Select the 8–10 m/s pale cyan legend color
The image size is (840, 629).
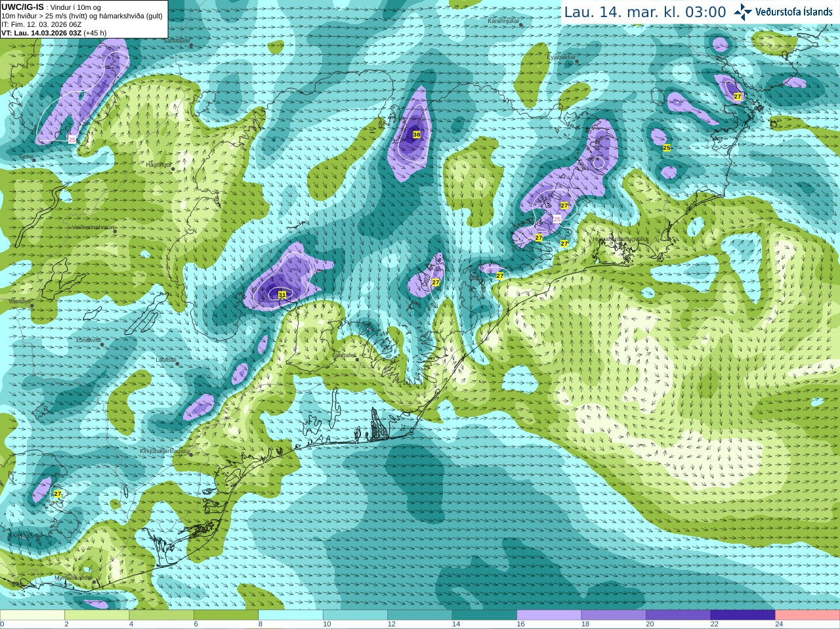point(291,615)
